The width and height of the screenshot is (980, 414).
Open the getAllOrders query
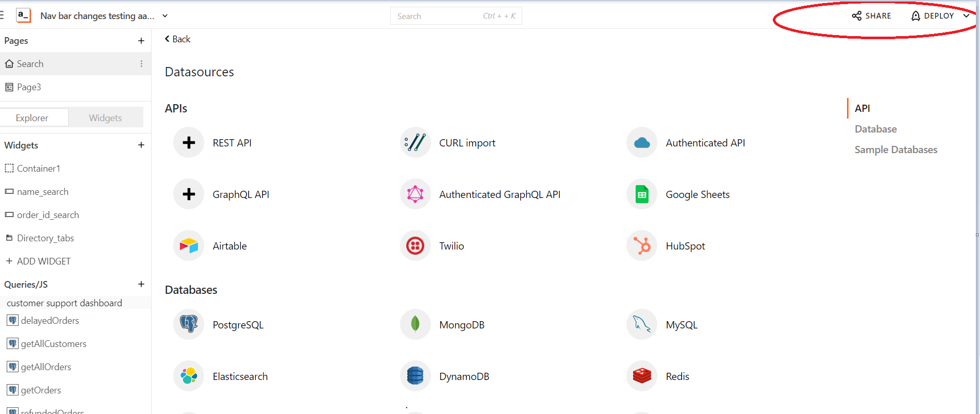coord(75,367)
